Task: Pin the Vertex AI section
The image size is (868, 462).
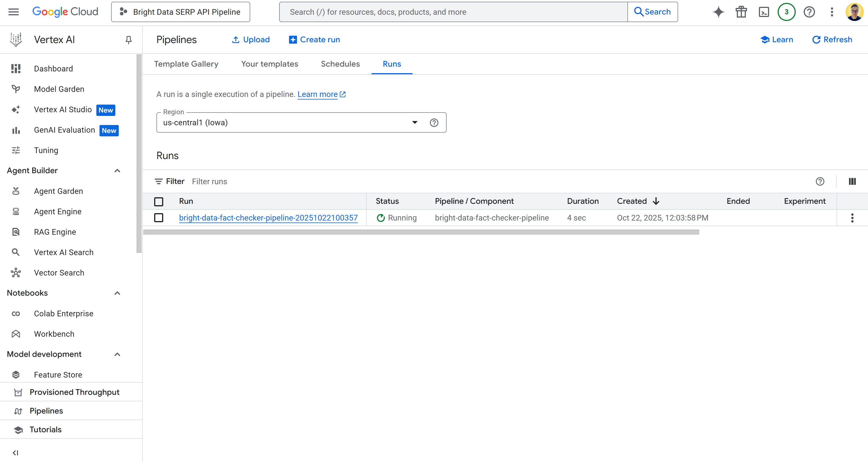Action: tap(128, 40)
